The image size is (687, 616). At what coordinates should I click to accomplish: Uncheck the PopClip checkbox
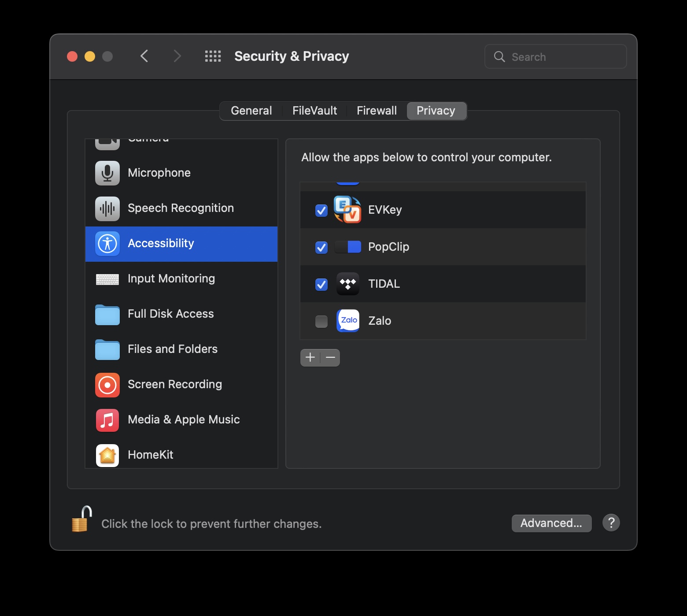[321, 248]
